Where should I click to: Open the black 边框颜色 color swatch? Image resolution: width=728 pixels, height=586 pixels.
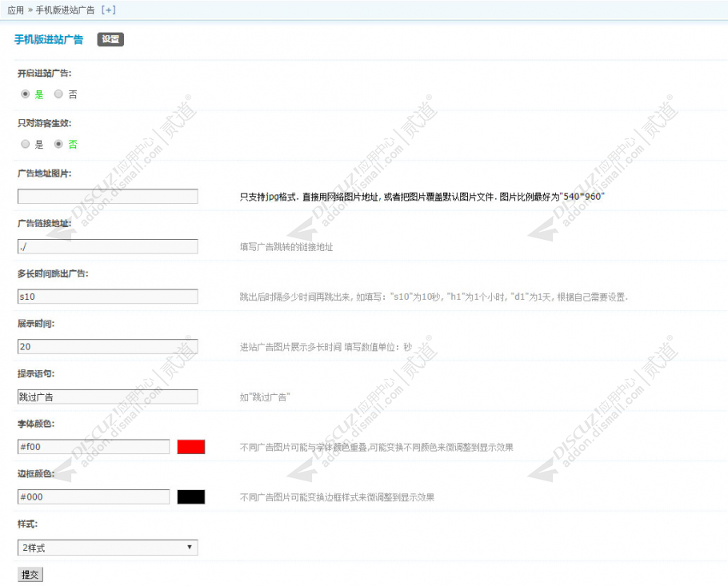[x=191, y=497]
